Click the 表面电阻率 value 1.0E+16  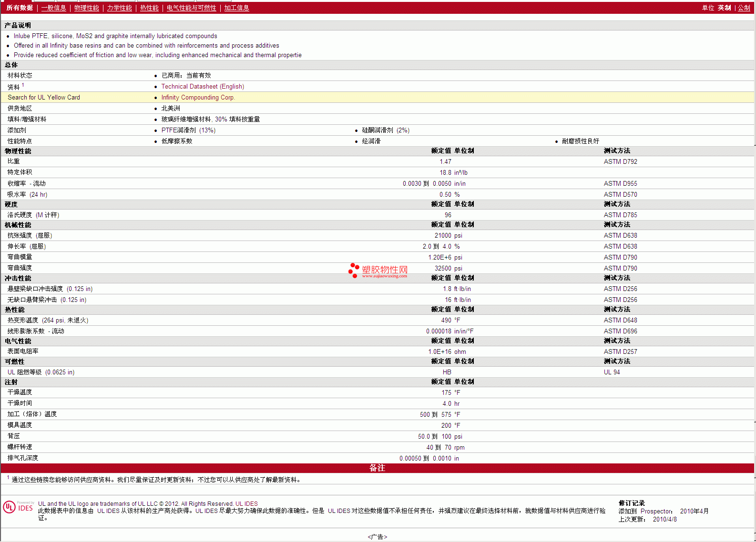tap(439, 352)
